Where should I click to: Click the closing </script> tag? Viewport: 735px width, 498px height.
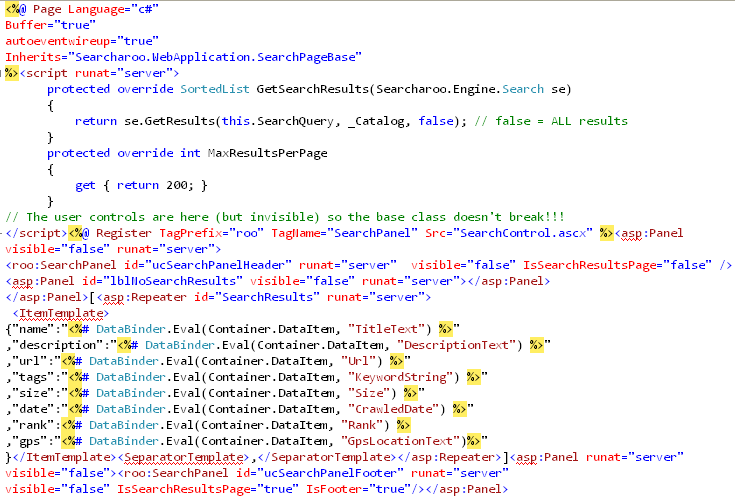coord(36,233)
